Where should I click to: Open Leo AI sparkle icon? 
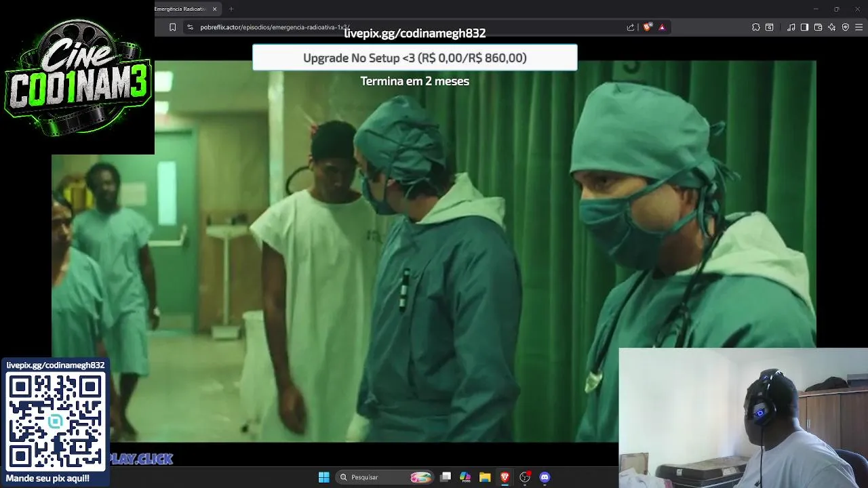pyautogui.click(x=832, y=27)
